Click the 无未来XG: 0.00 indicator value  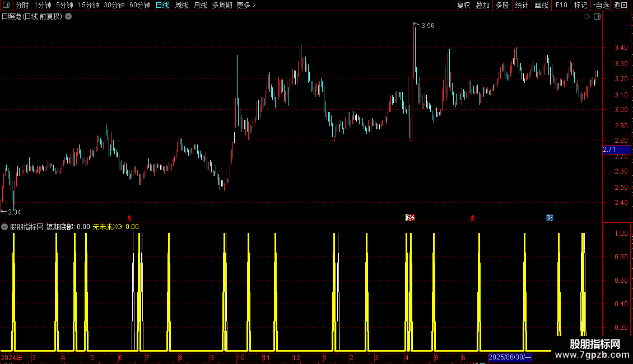click(x=116, y=227)
